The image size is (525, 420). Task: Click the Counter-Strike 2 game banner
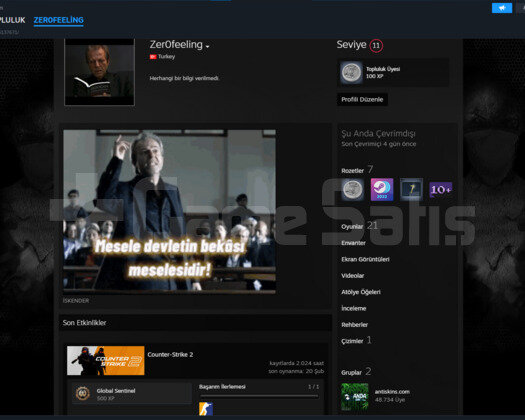tap(105, 361)
